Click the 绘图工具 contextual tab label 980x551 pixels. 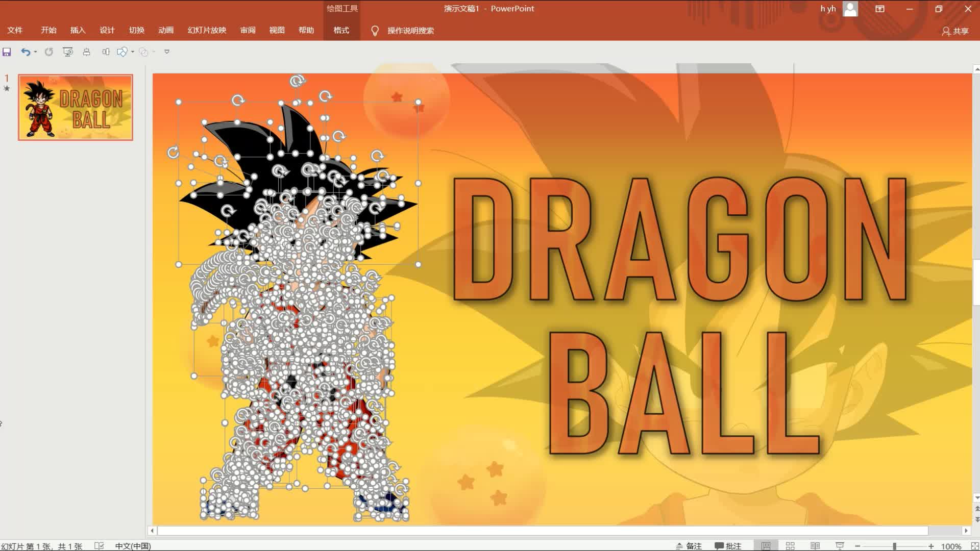coord(342,9)
